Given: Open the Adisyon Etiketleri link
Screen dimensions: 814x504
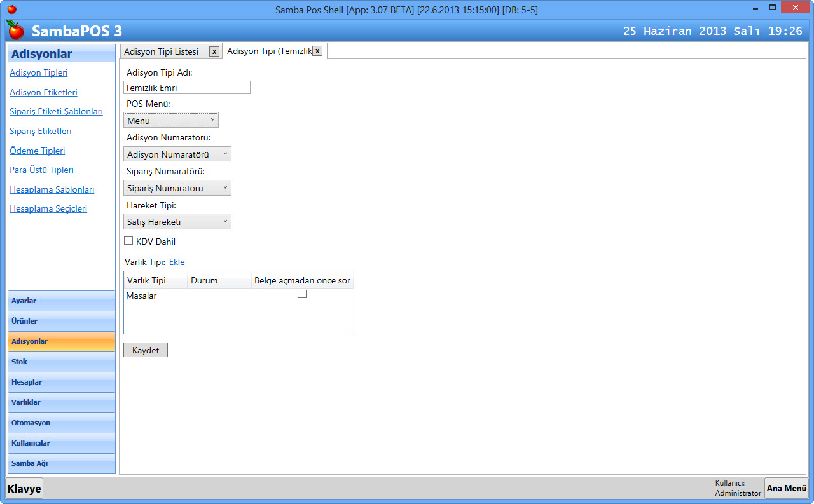Looking at the screenshot, I should tap(43, 92).
